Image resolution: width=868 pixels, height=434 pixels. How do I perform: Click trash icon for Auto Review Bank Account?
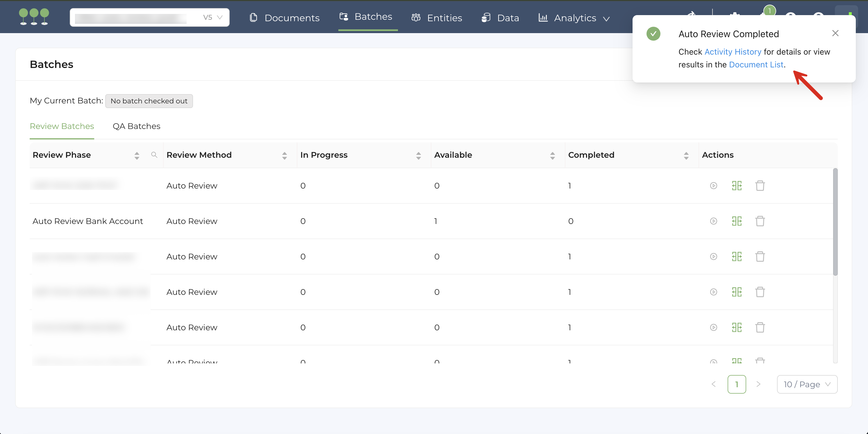click(x=760, y=221)
